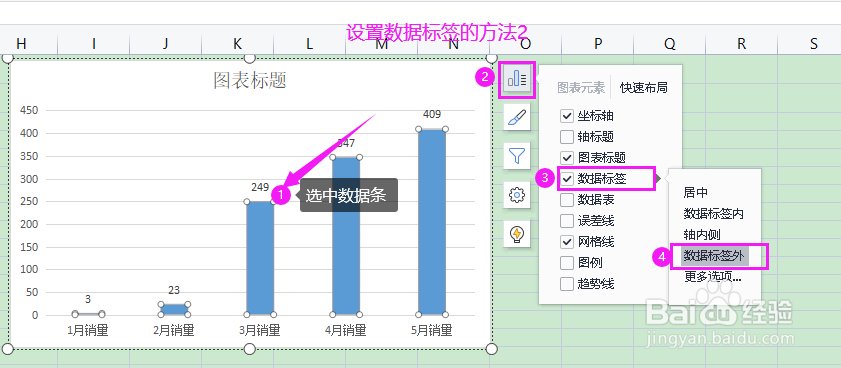The height and width of the screenshot is (368, 841).
Task: Choose 数据标签外 label position
Action: [x=714, y=256]
